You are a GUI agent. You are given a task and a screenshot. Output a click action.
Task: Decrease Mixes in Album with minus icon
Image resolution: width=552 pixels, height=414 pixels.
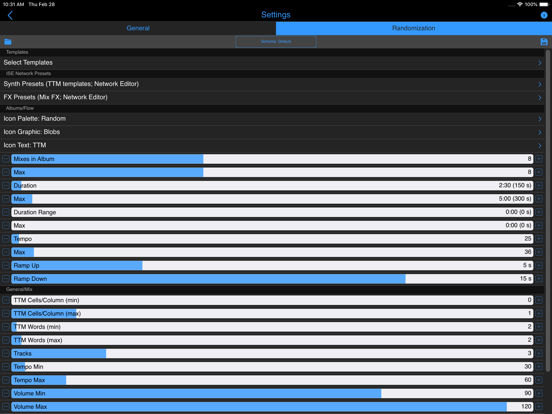pos(6,159)
